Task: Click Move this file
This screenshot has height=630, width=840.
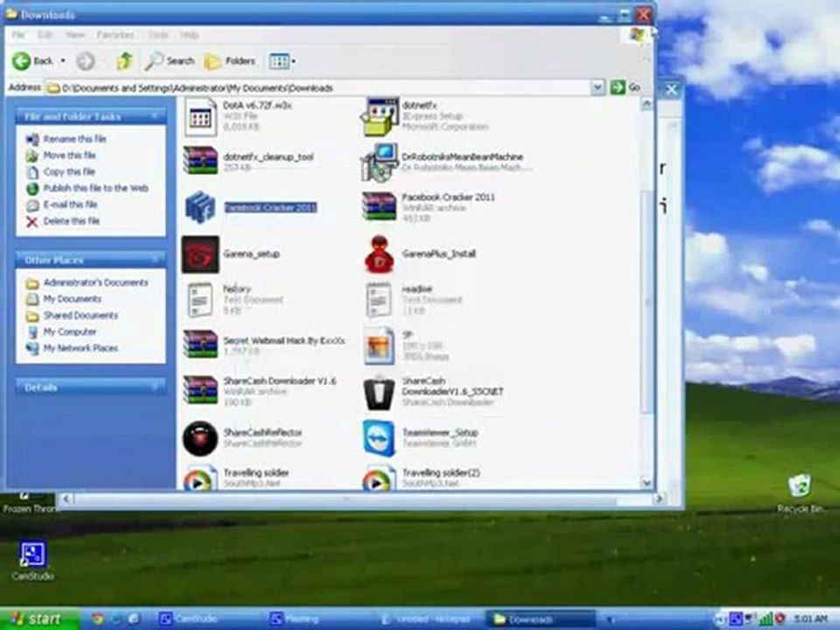Action: 69,156
